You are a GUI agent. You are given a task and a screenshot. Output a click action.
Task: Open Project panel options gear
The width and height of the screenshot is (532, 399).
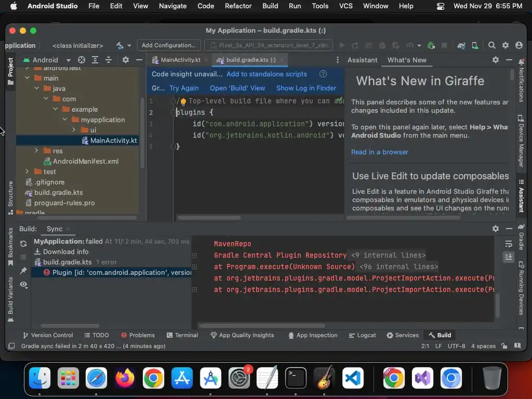[x=126, y=60]
